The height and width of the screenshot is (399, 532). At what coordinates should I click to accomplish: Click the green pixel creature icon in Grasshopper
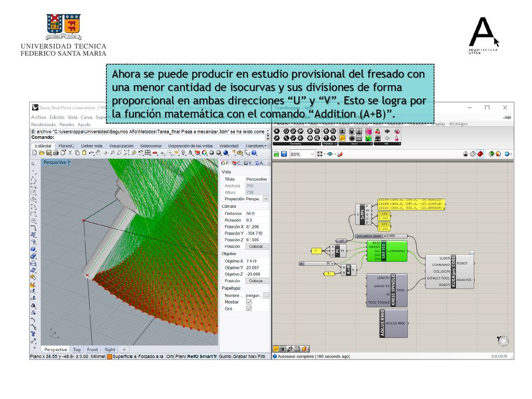coord(368,138)
